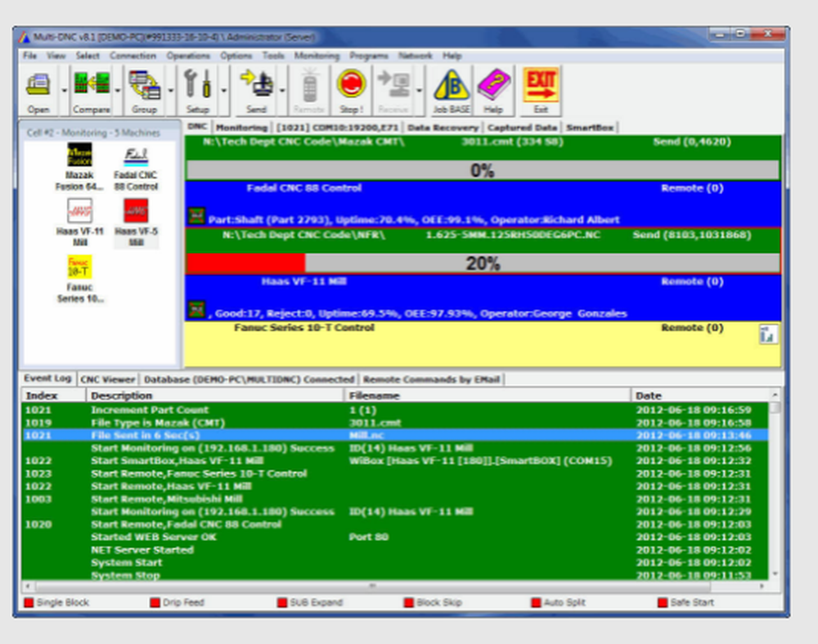Viewport: 818px width, 644px height.
Task: Select the Fanuc Series 10-T machine icon
Action: tap(79, 267)
